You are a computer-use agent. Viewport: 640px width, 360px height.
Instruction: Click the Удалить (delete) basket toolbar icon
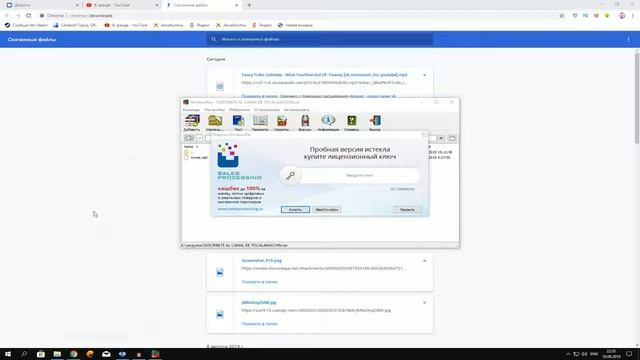[x=282, y=121]
